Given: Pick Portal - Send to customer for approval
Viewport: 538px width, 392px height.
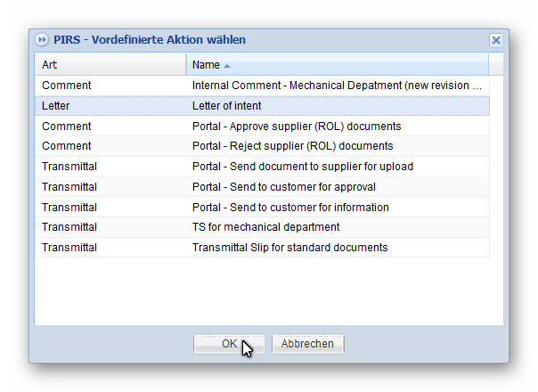Looking at the screenshot, I should (x=283, y=187).
